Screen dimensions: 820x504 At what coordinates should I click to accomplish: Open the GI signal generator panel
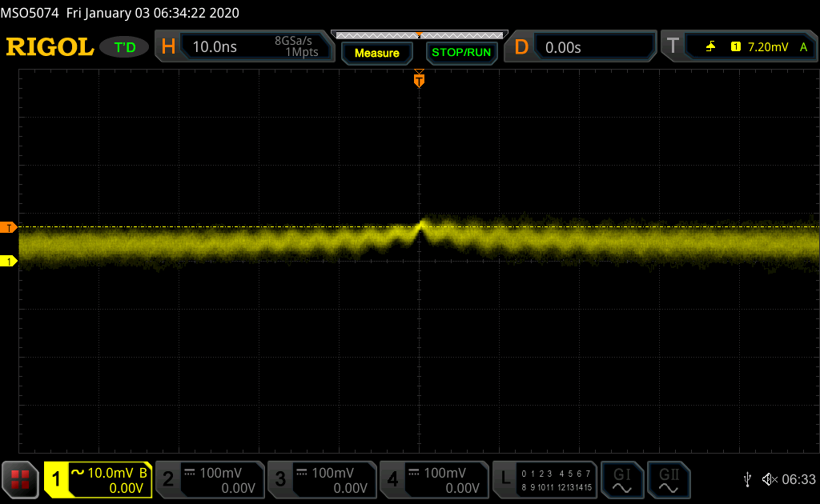coord(621,479)
